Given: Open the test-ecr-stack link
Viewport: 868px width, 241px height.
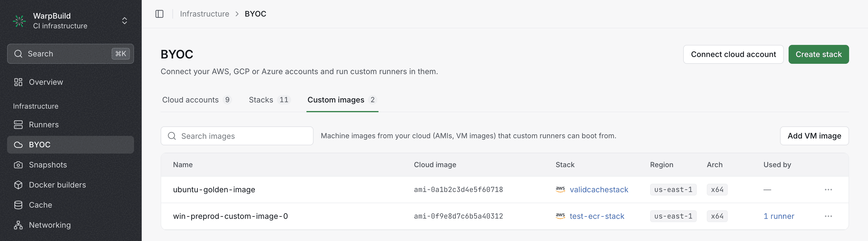Looking at the screenshot, I should pyautogui.click(x=597, y=216).
